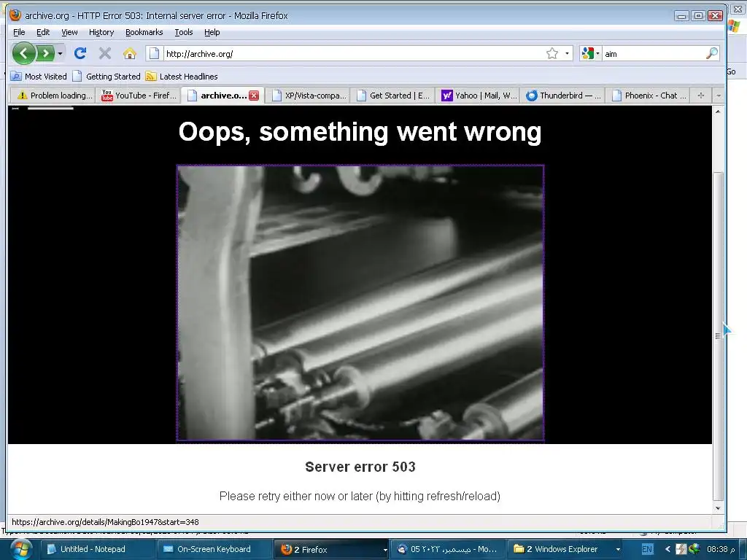
Task: Open On-Screen Keyboard from taskbar
Action: point(214,549)
